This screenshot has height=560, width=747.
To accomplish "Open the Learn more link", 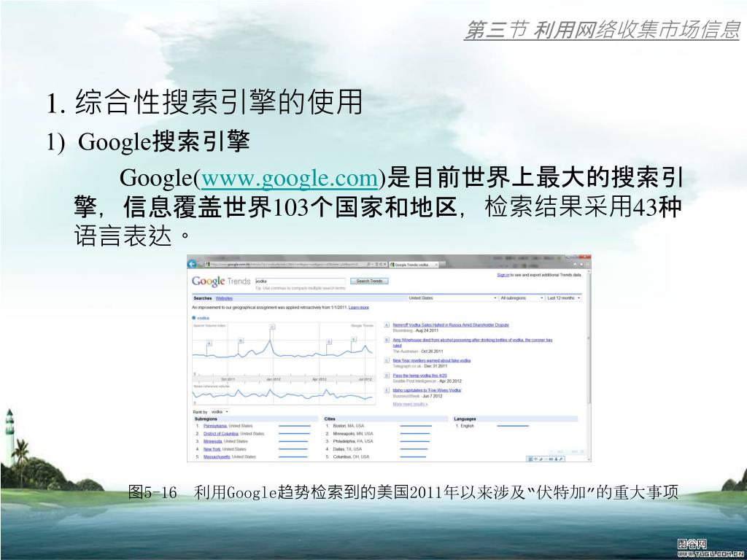I will (x=359, y=308).
